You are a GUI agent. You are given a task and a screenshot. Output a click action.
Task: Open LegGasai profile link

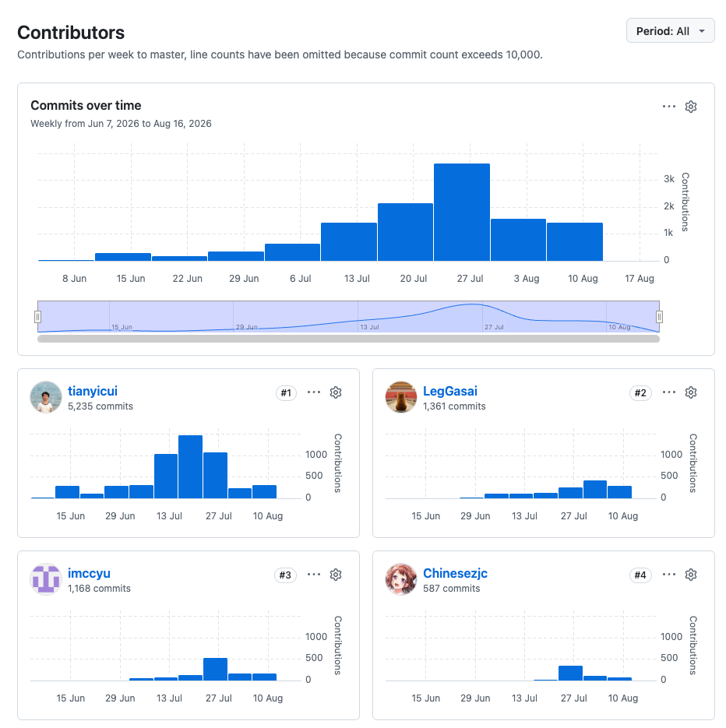click(x=449, y=392)
